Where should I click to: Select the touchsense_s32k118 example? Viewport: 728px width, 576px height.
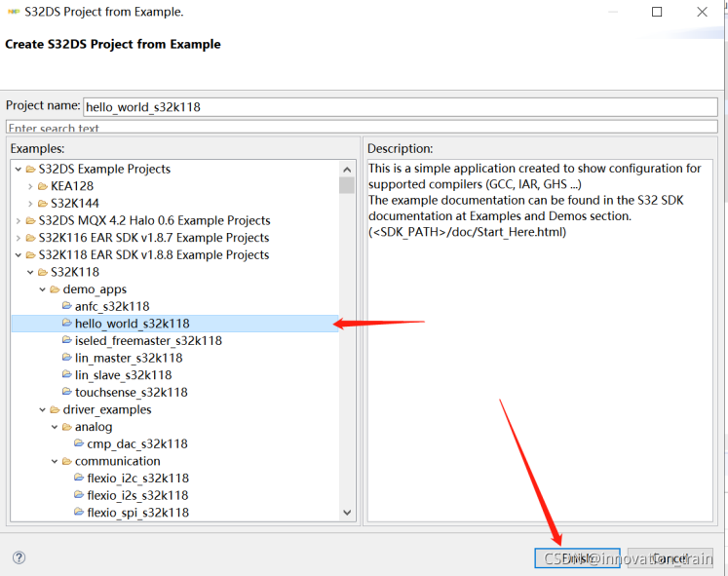(131, 392)
